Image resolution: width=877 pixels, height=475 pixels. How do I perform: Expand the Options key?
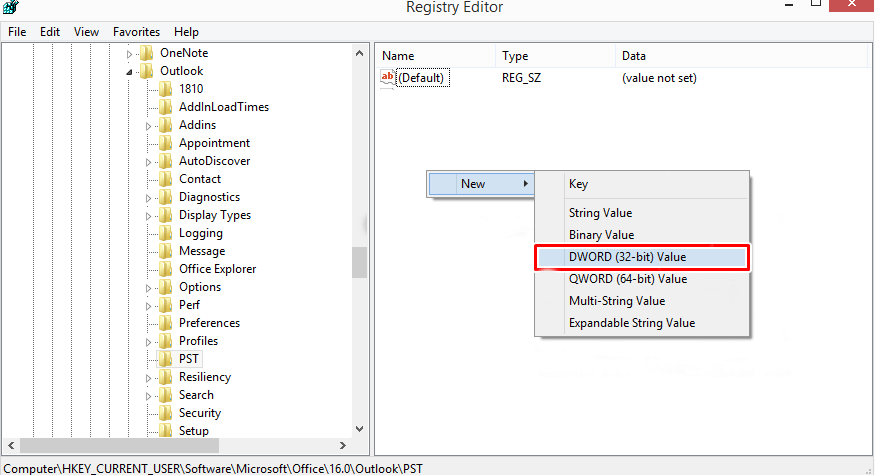[x=148, y=288]
